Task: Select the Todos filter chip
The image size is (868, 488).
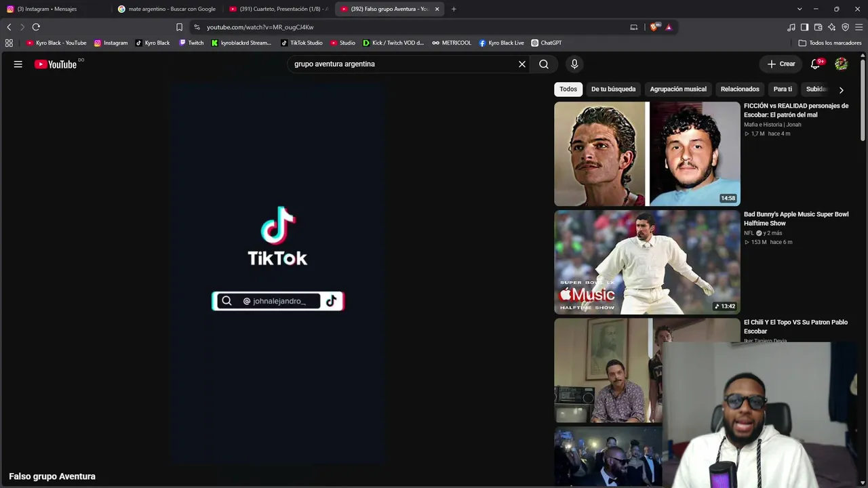Action: (568, 89)
